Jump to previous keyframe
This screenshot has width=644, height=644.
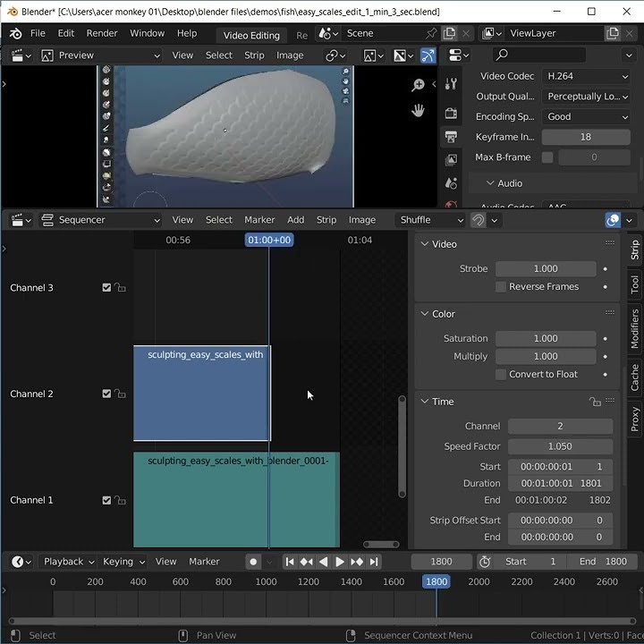point(307,562)
